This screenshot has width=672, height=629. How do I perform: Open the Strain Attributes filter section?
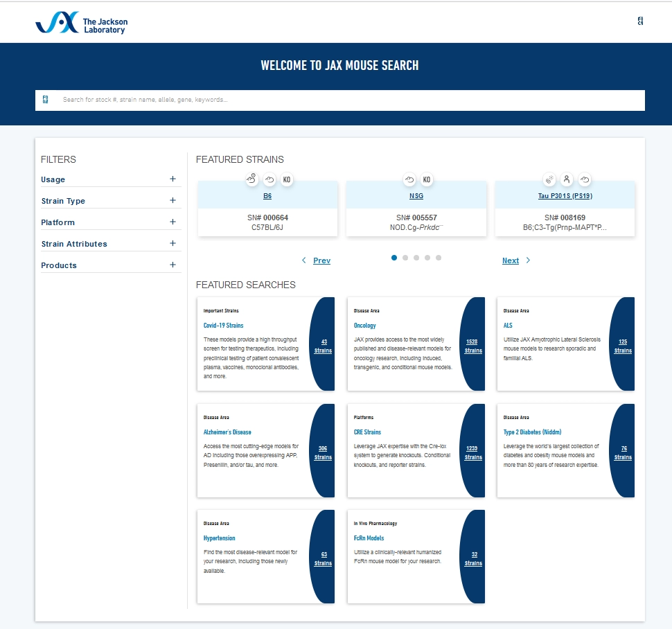tap(173, 244)
